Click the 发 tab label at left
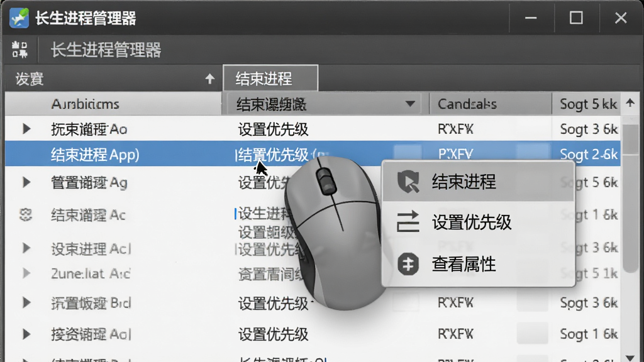This screenshot has width=644, height=362. [30, 79]
